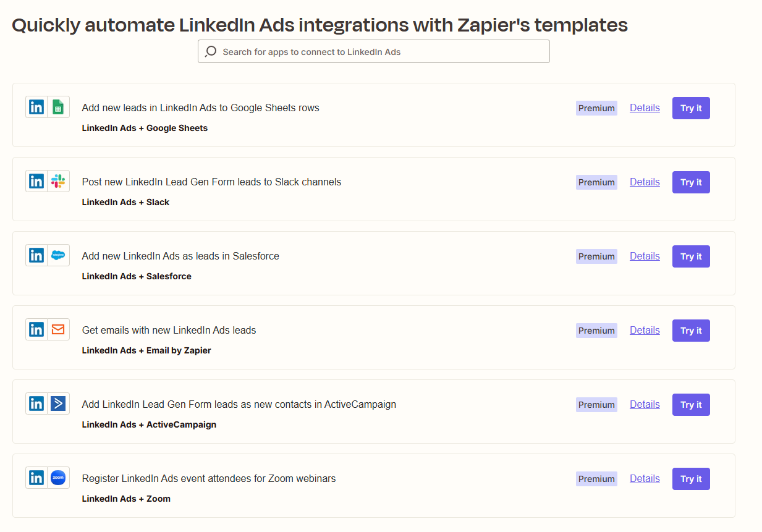Click the Premium badge in the Google Sheets row

tap(596, 108)
